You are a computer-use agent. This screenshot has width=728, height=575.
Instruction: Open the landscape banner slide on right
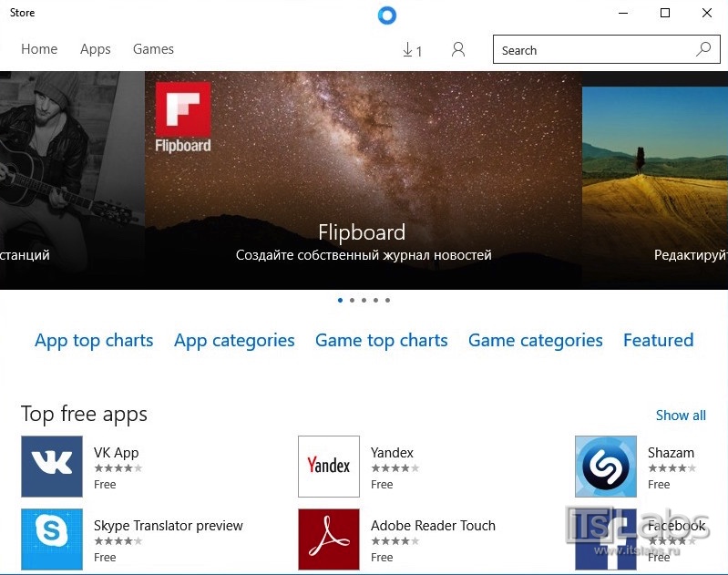click(x=654, y=180)
